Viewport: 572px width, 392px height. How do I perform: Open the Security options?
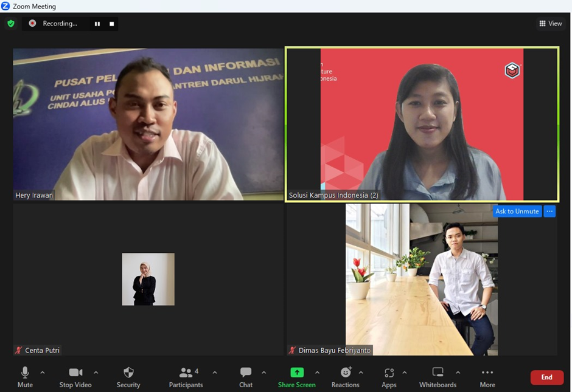point(128,377)
